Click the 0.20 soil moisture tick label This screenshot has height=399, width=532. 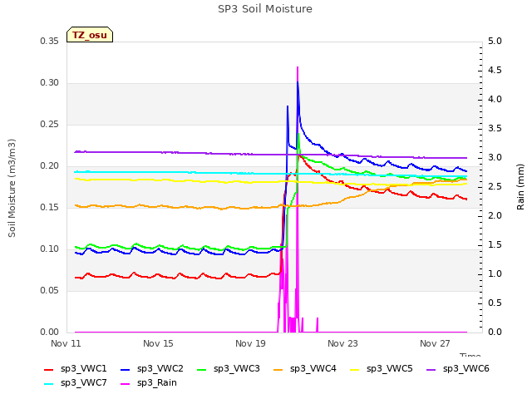coord(50,166)
